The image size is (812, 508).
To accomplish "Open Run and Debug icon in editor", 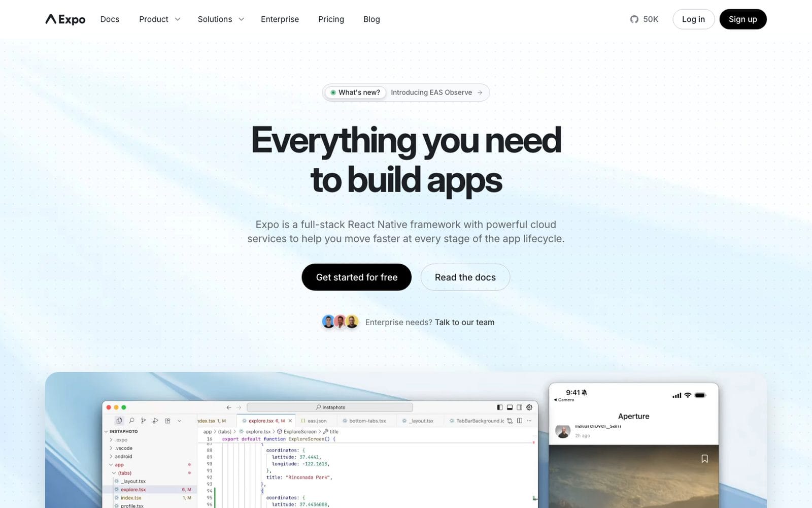I will pyautogui.click(x=155, y=421).
